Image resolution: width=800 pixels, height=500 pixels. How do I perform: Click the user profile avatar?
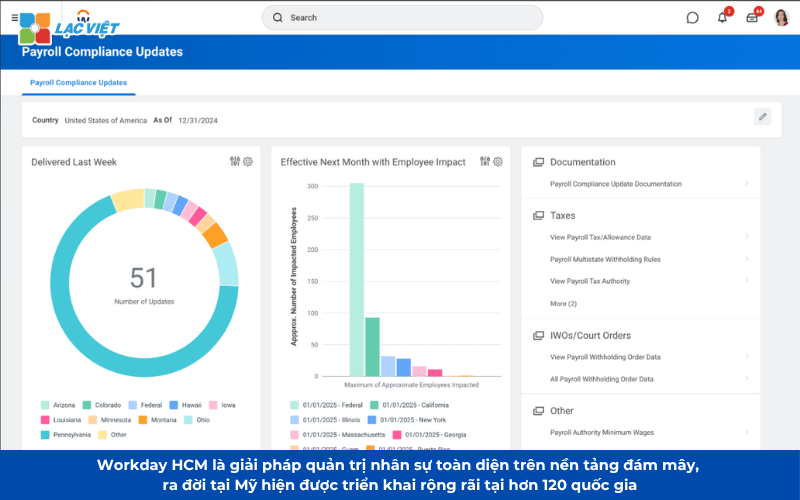click(x=781, y=17)
